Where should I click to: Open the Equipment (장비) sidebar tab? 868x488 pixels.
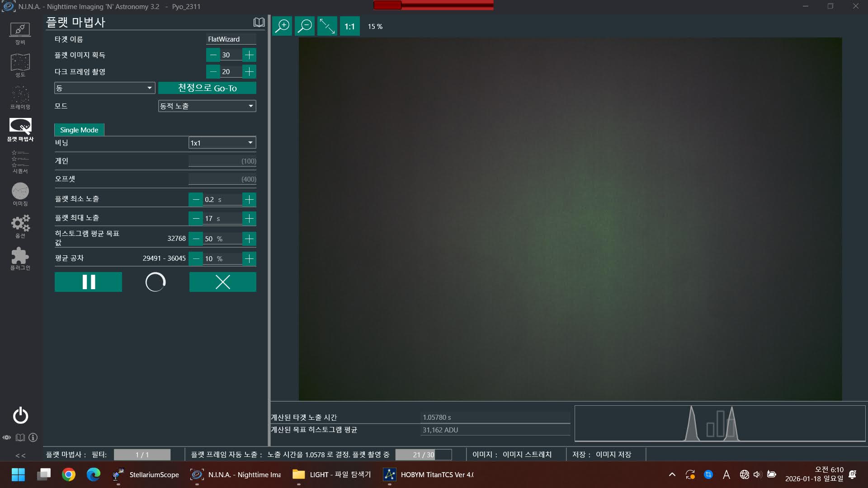tap(20, 33)
